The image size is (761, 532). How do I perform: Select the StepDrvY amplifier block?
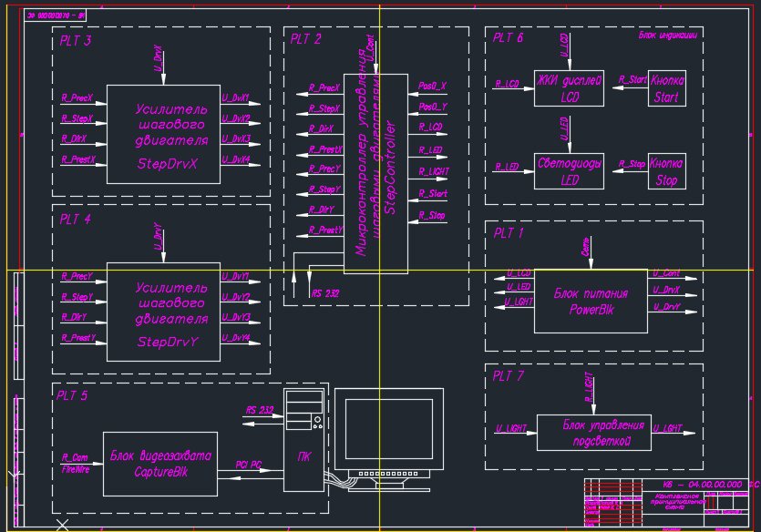tap(163, 312)
